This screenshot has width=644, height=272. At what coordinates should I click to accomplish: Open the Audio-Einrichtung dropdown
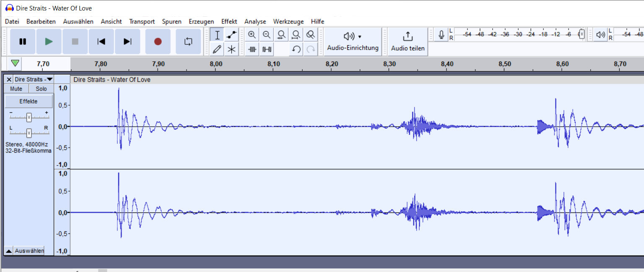pyautogui.click(x=353, y=41)
